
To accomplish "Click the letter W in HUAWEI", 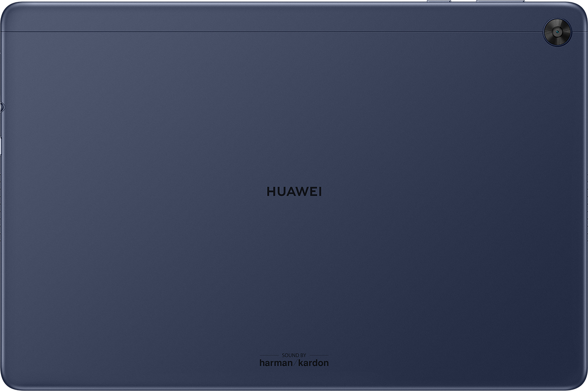I will click(x=301, y=192).
